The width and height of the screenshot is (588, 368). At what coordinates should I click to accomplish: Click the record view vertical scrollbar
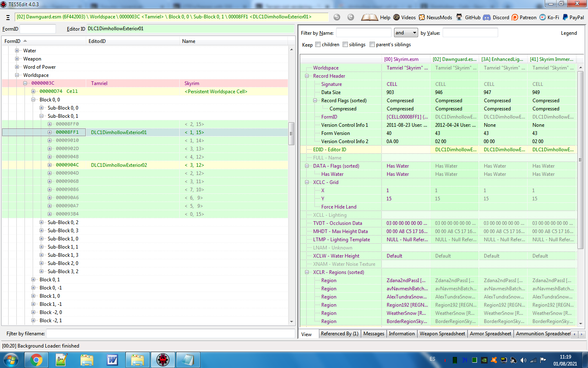[x=581, y=160]
